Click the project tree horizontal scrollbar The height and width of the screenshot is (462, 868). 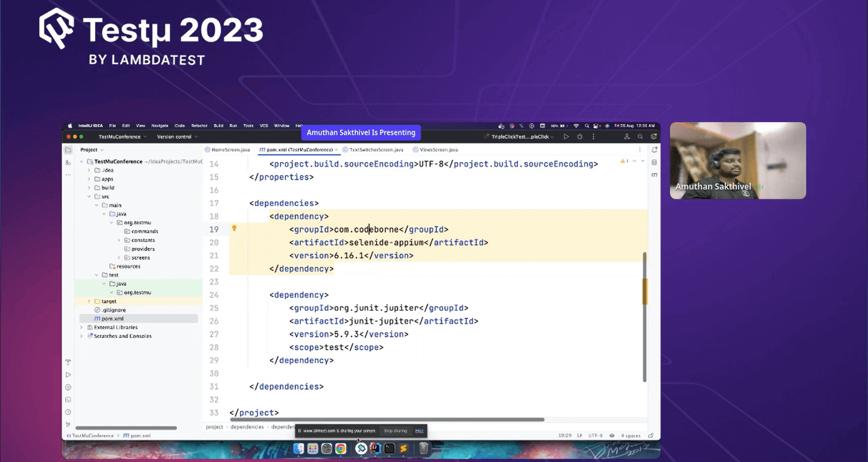click(x=126, y=428)
